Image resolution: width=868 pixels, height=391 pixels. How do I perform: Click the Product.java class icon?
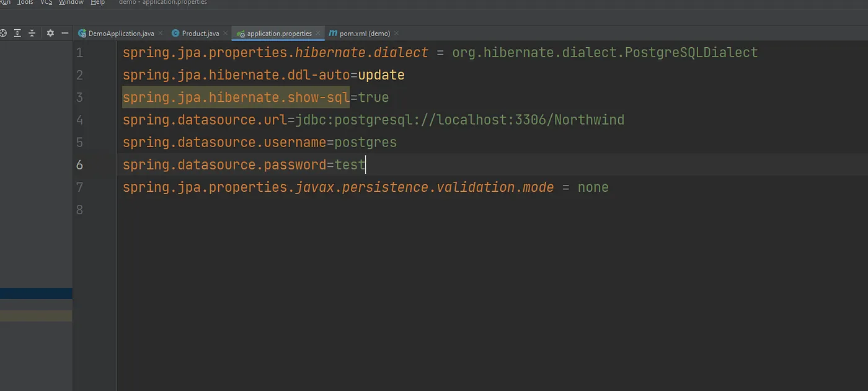pyautogui.click(x=175, y=34)
